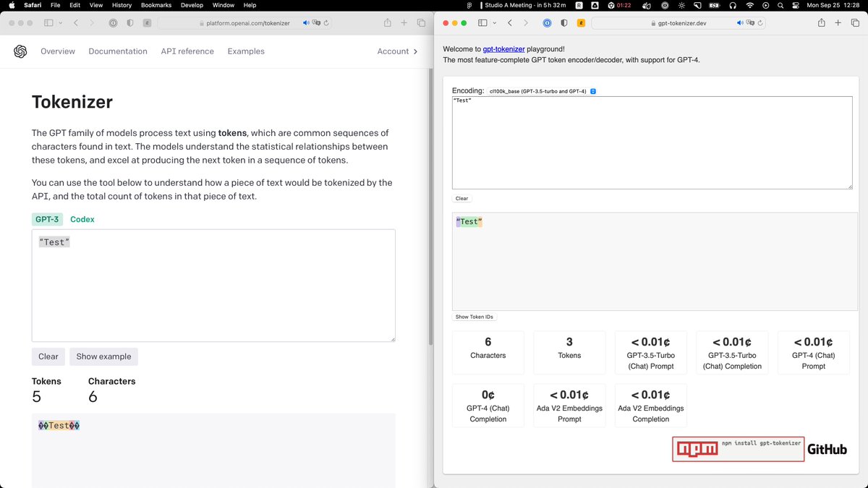Show tab overview in the gpt-tokenizer.dev window
868x488 pixels.
[855, 23]
